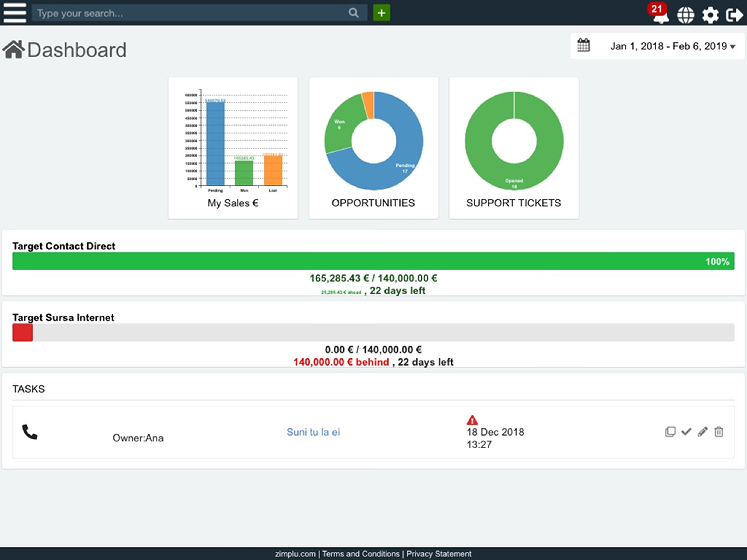Viewport: 747px width, 560px height.
Task: Click the logout arrow icon
Action: click(734, 15)
